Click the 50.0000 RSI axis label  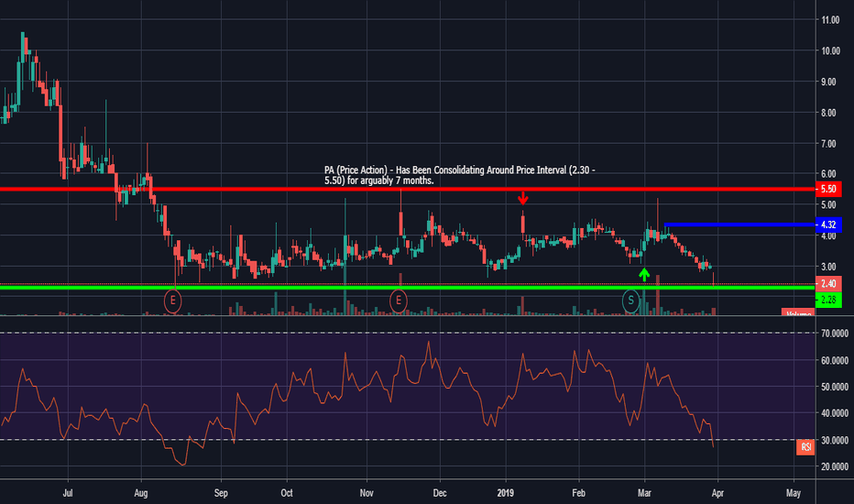835,387
